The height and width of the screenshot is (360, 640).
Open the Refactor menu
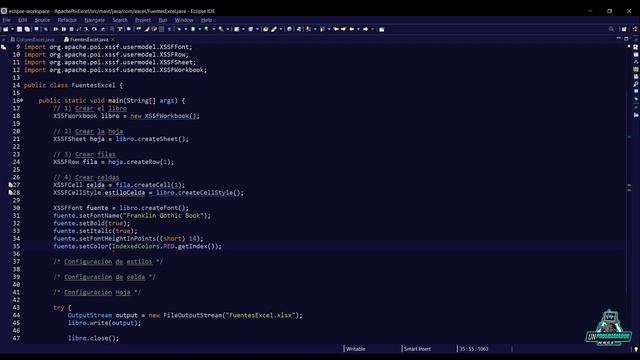coord(67,20)
